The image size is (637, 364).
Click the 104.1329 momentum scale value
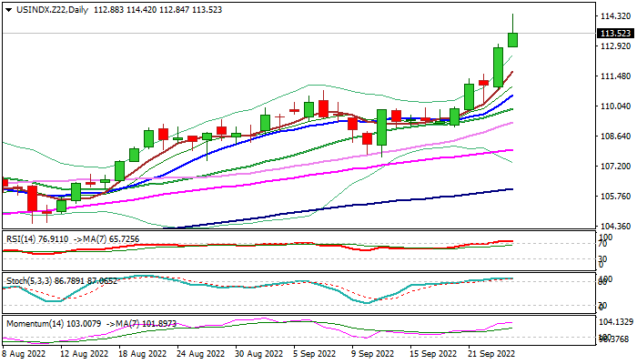coord(616,322)
